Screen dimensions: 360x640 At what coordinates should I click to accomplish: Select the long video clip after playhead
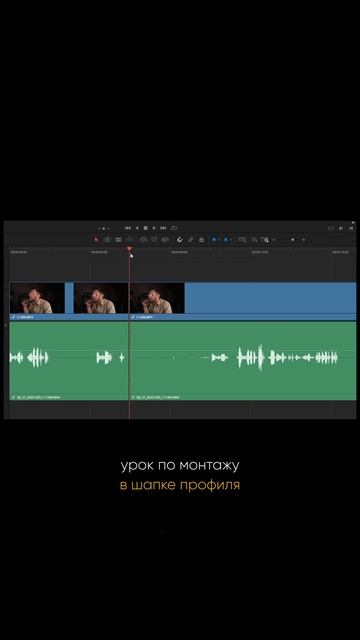coord(243,301)
